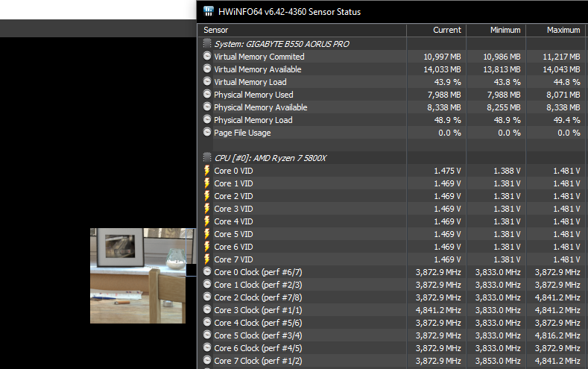Click the Core 5 Clock sensor icon
588x369 pixels.
pyautogui.click(x=207, y=335)
